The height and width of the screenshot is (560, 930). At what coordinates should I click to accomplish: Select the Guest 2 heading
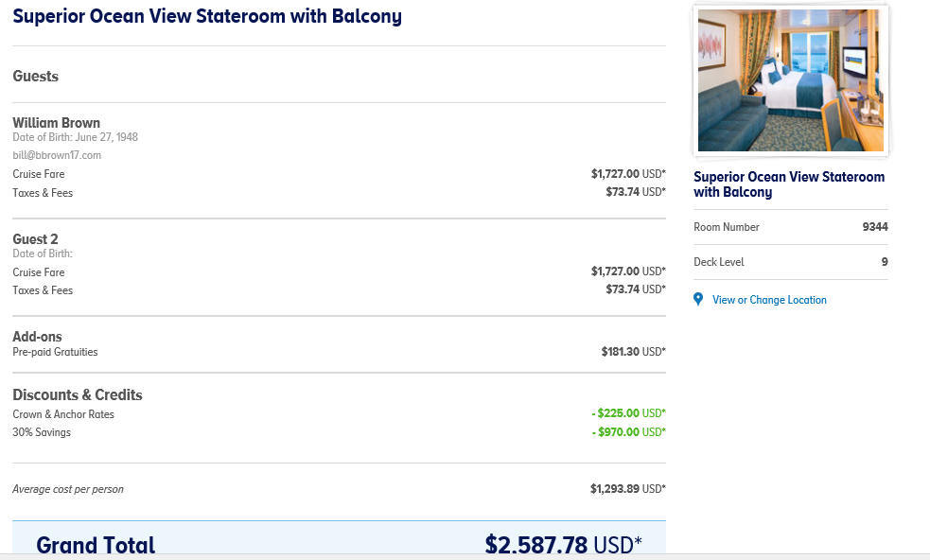[36, 239]
